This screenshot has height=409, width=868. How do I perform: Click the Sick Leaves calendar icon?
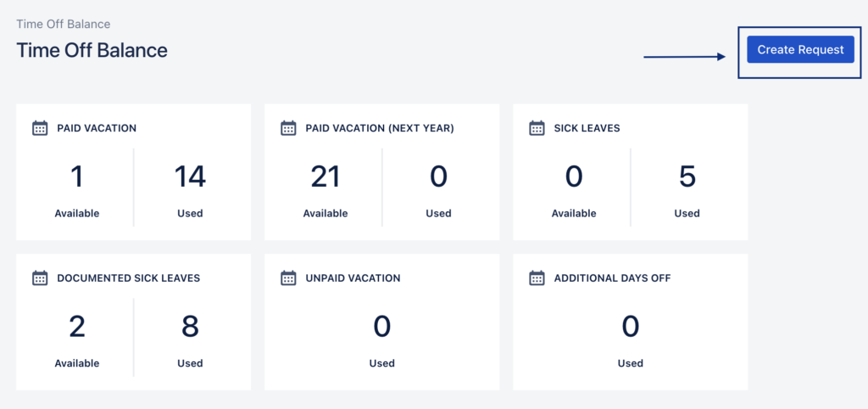[537, 128]
